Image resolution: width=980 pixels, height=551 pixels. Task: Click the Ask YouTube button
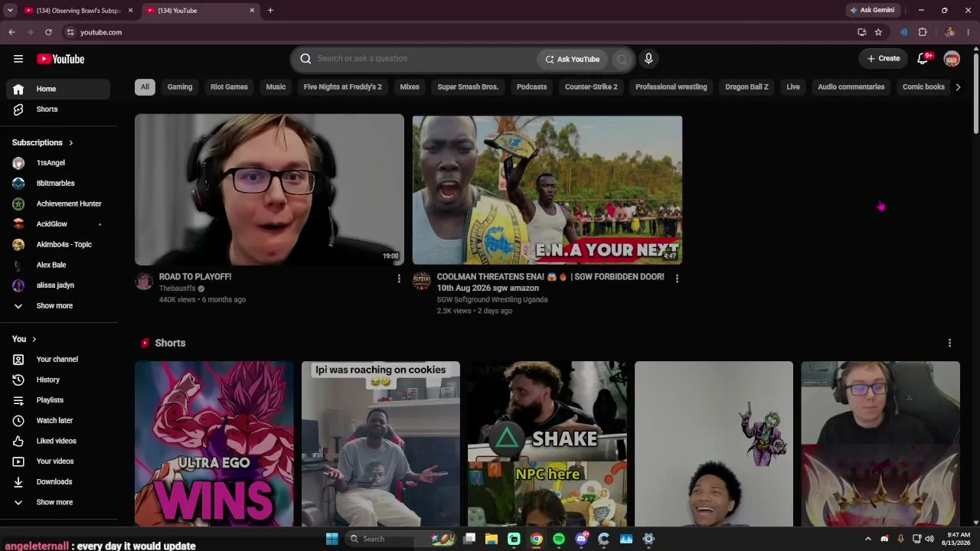click(x=573, y=59)
